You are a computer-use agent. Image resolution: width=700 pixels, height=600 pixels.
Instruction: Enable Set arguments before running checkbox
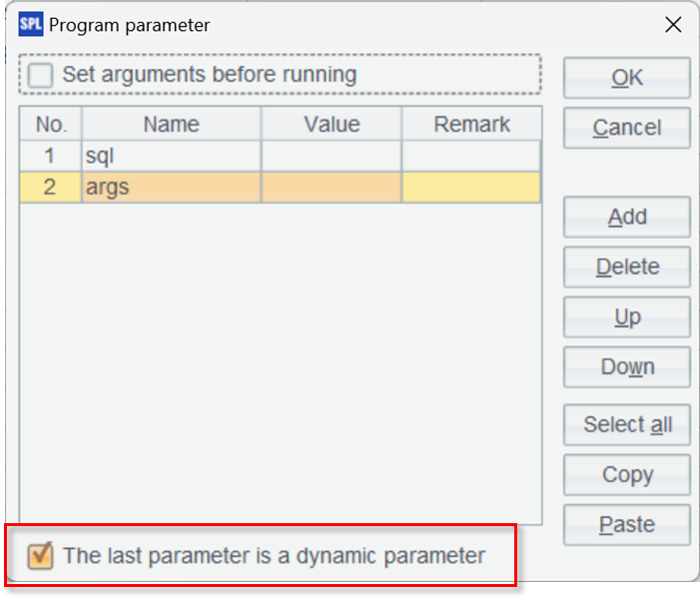tap(41, 75)
